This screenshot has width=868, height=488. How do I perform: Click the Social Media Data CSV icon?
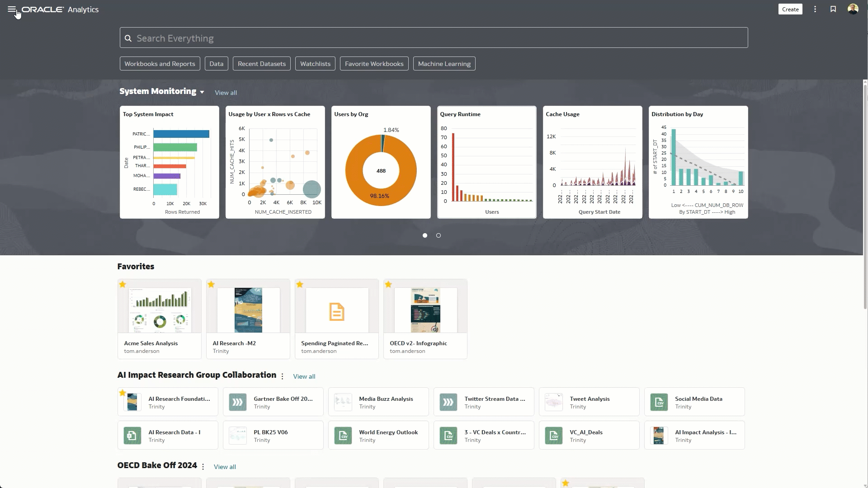(659, 402)
